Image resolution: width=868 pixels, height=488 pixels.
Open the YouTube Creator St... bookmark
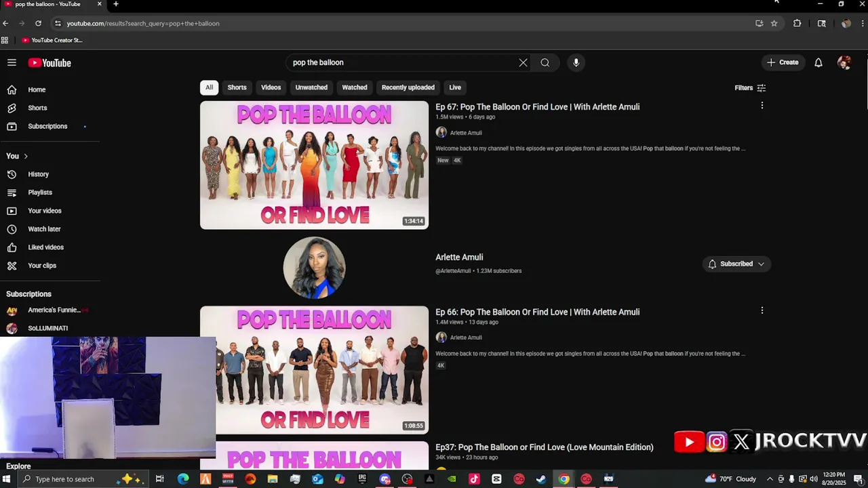[52, 40]
